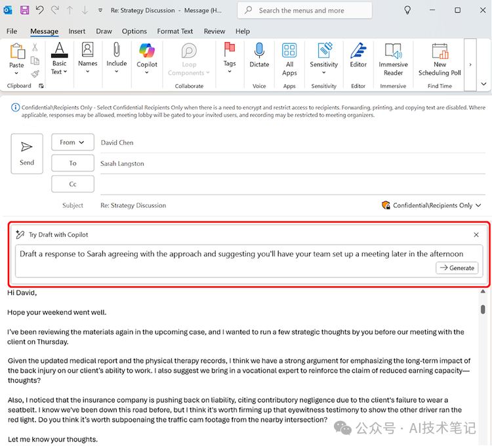
Task: Open the Basic Text dropdown
Action: tap(59, 59)
